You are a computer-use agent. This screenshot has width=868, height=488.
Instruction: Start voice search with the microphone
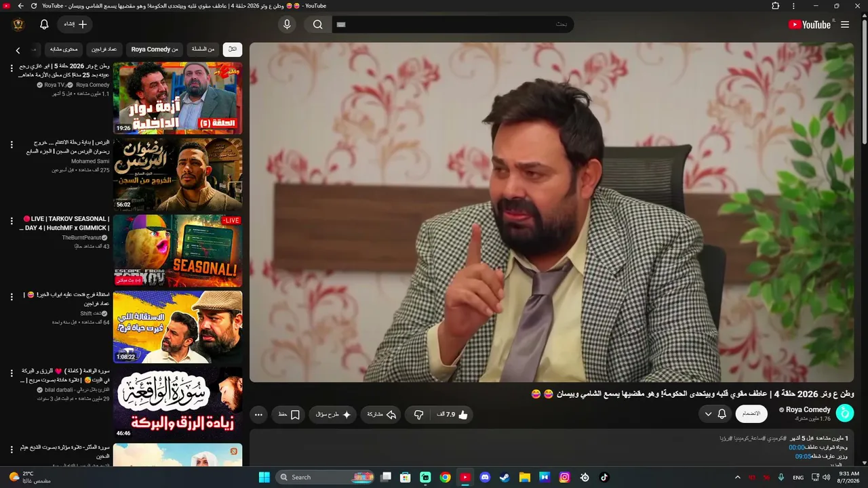[x=287, y=24]
